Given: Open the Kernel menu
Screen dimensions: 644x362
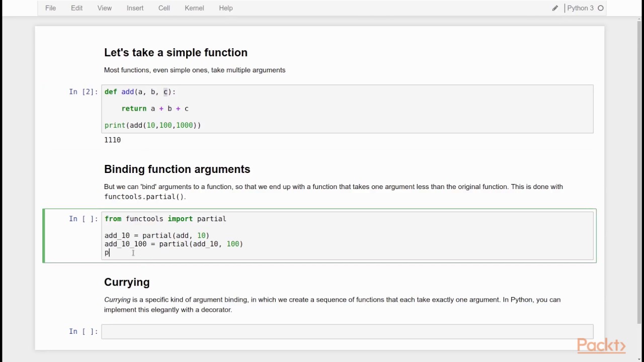Looking at the screenshot, I should click(x=194, y=8).
